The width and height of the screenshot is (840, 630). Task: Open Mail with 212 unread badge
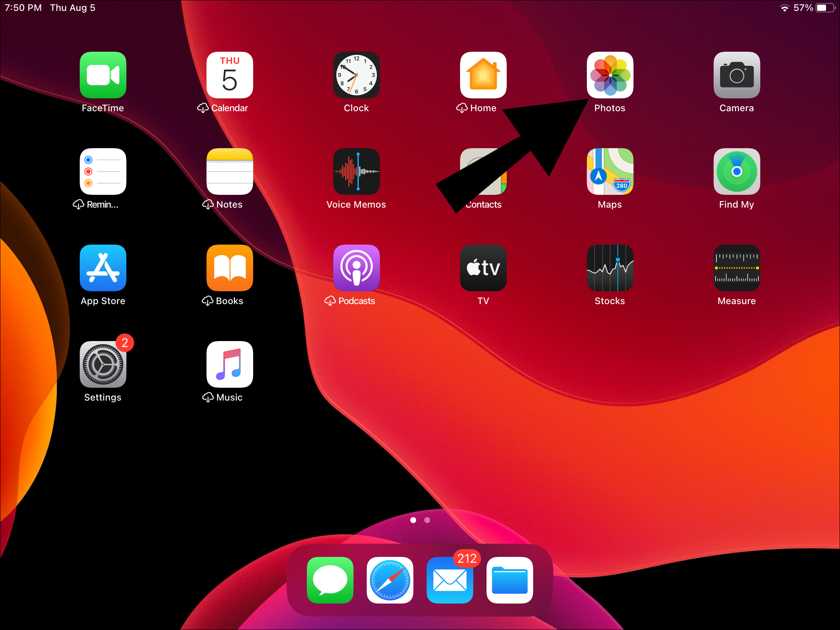click(x=450, y=580)
